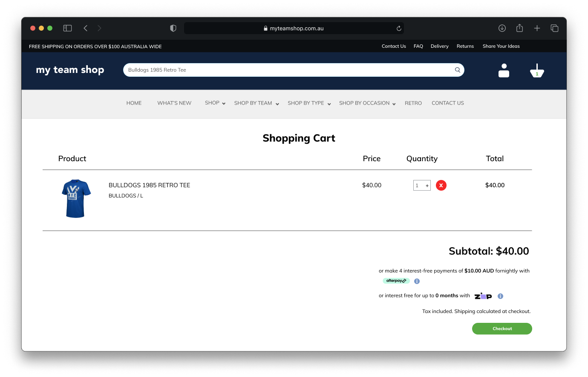The width and height of the screenshot is (588, 377).
Task: Reload the page with the refresh icon
Action: coord(399,29)
